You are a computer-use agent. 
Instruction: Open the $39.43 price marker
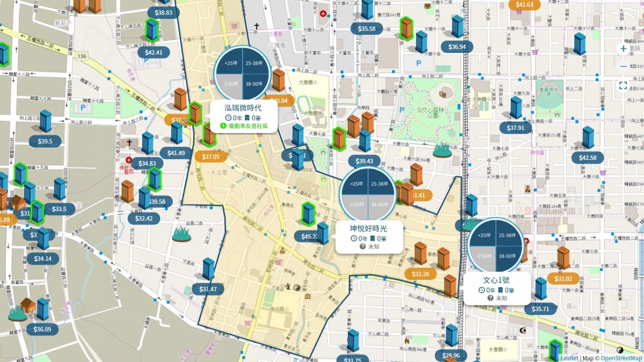click(364, 161)
